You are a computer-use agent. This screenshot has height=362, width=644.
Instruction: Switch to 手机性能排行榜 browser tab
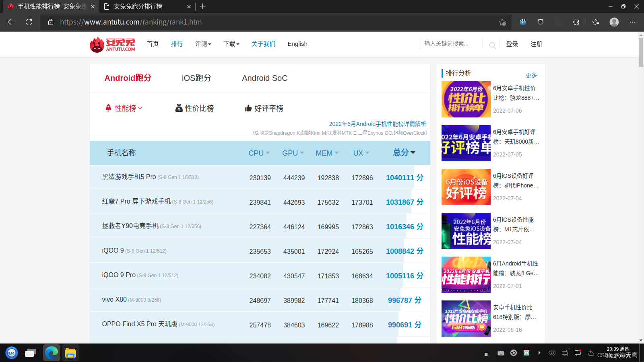52,6
